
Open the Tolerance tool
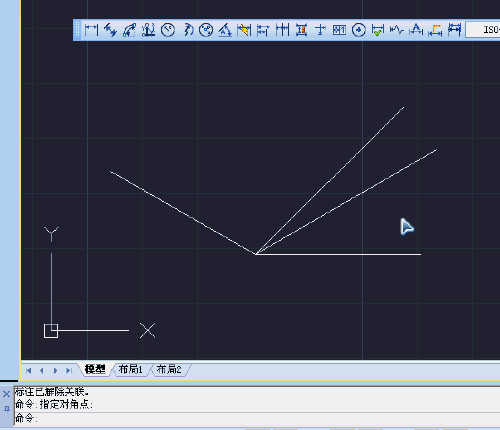tap(339, 30)
